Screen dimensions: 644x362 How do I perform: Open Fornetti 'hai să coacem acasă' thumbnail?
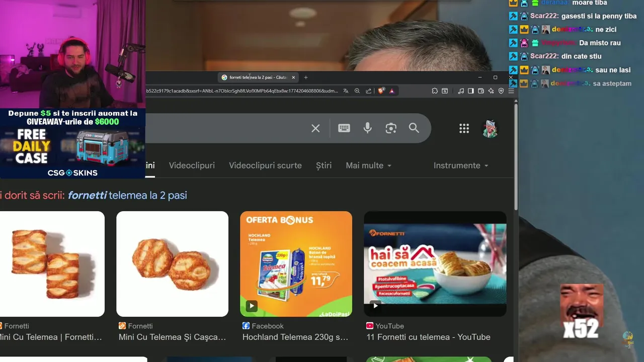click(x=435, y=264)
